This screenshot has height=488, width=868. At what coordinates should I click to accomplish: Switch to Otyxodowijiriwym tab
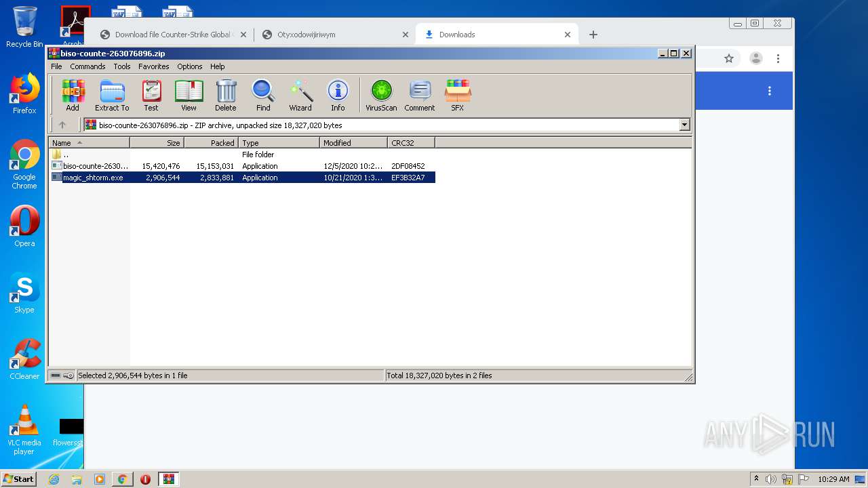[336, 35]
